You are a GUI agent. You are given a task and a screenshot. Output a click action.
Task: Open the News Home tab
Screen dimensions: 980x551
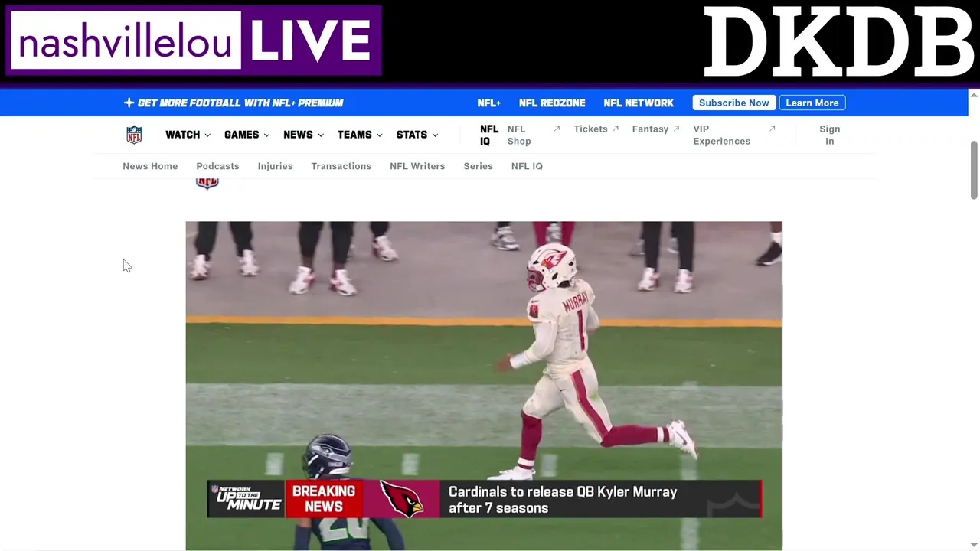150,166
